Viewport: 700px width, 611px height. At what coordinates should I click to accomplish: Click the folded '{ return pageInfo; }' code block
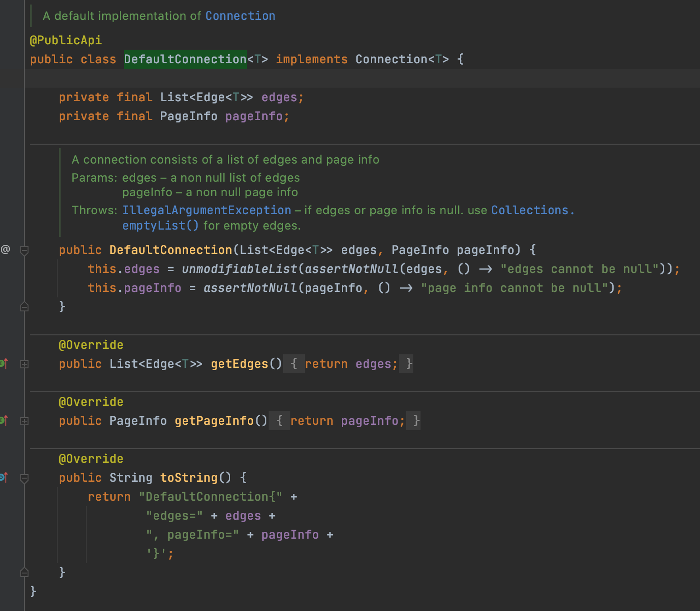[x=344, y=421]
